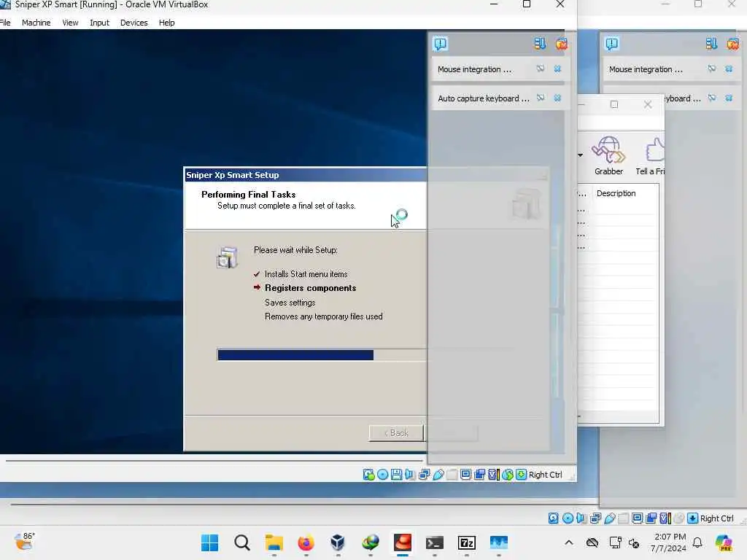
Task: Select Mouse integration notification text in Sniper XP Smart window
Action: pyautogui.click(x=474, y=69)
